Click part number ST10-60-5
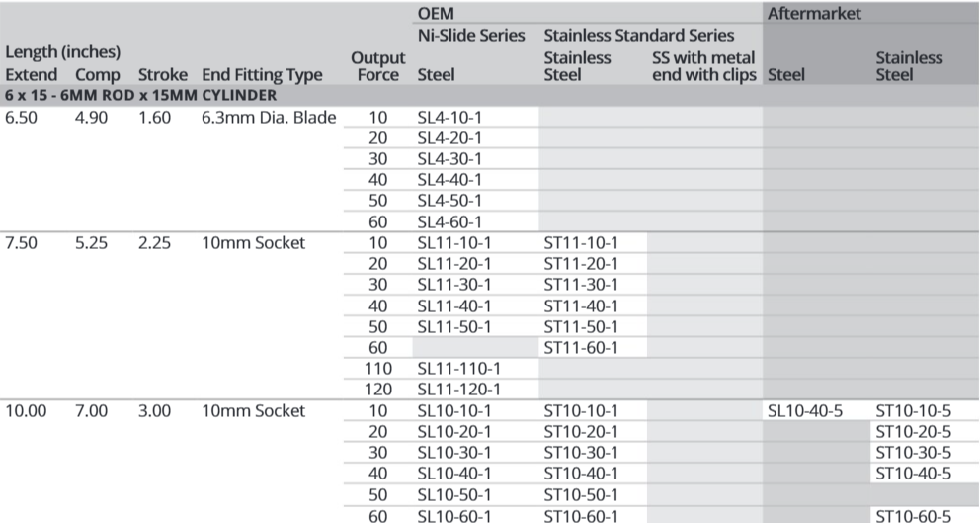980x523 pixels. pos(913,516)
